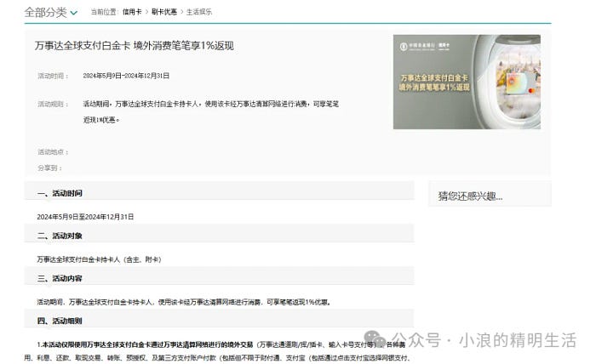Click the 活动内容 paragraph about 1% cashback
This screenshot has height=364, width=596.
tap(184, 302)
